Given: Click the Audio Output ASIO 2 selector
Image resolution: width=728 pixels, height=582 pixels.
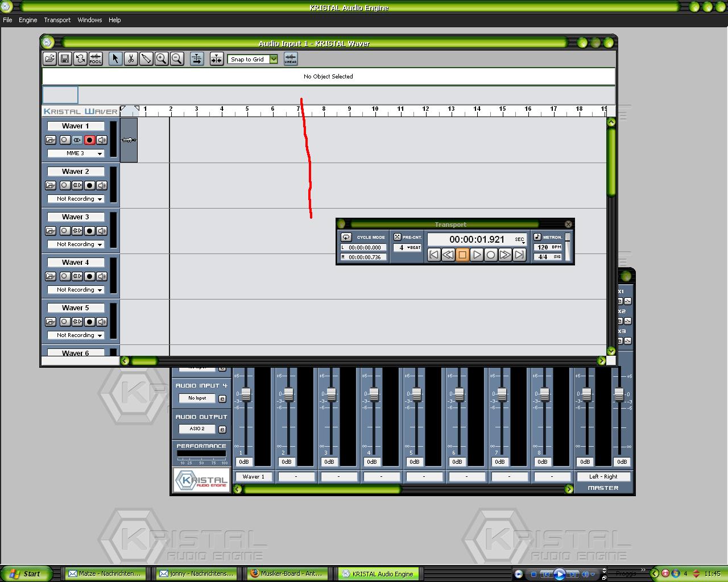Looking at the screenshot, I should pos(197,429).
